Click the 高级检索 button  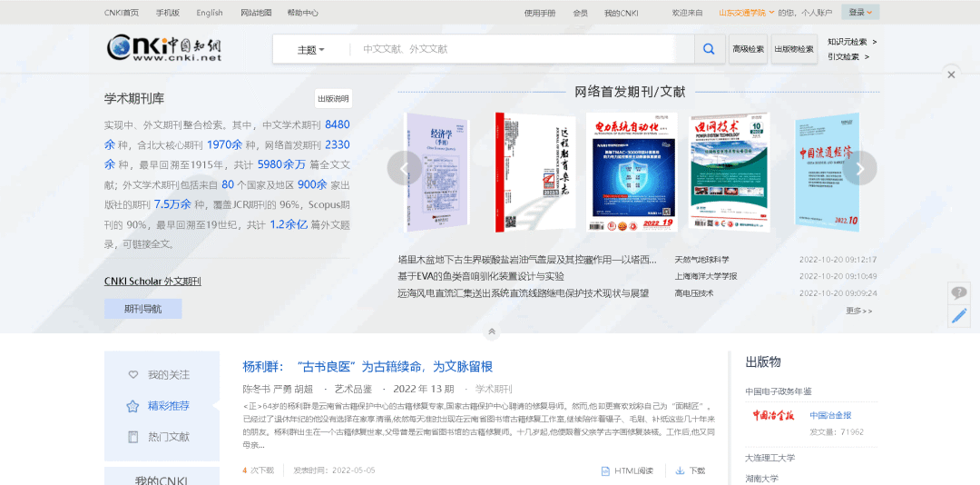click(748, 49)
